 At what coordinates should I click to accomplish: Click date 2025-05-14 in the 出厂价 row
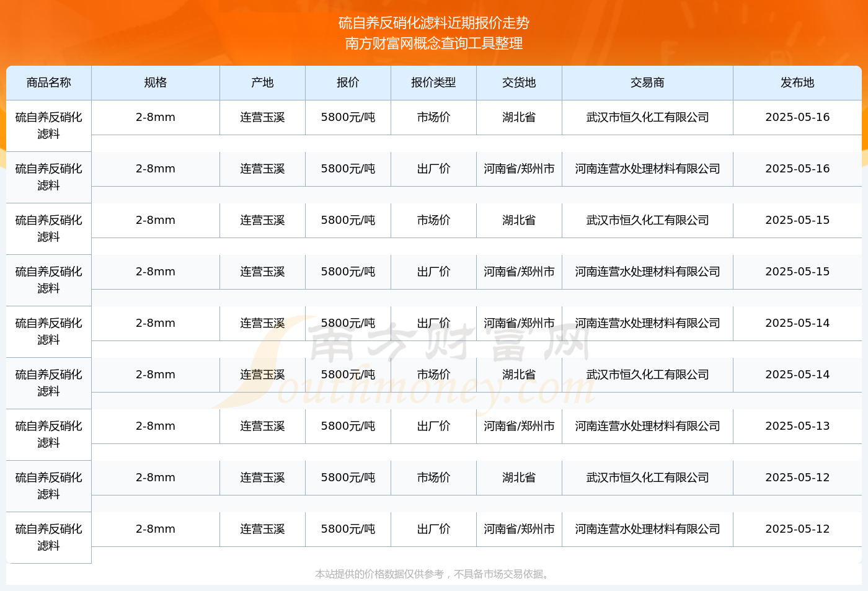(x=797, y=323)
